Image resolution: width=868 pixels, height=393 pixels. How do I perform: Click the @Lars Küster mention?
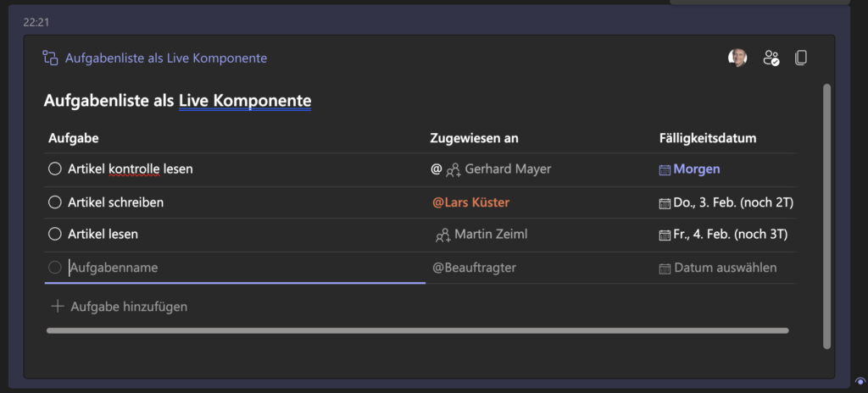click(470, 202)
